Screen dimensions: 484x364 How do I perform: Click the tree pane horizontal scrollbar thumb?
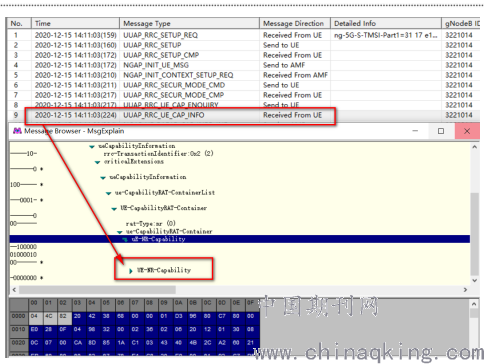pyautogui.click(x=97, y=290)
